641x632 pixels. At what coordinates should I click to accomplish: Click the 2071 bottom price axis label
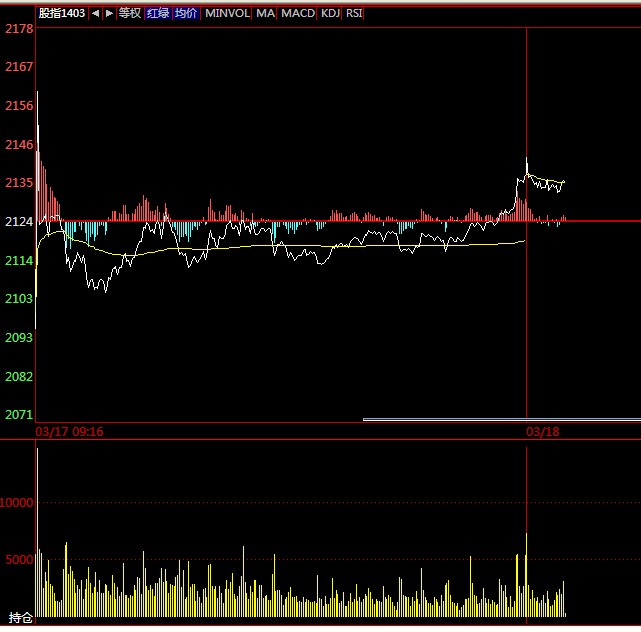[x=18, y=414]
